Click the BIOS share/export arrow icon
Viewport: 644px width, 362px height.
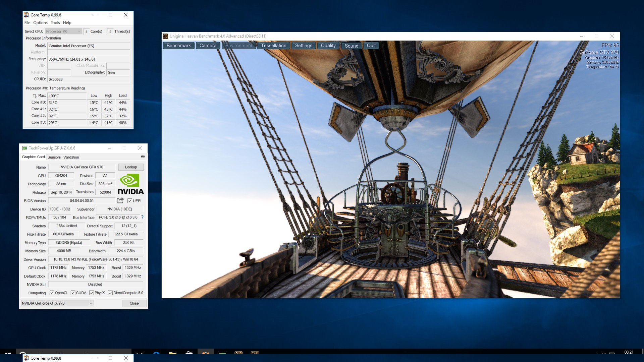click(120, 200)
